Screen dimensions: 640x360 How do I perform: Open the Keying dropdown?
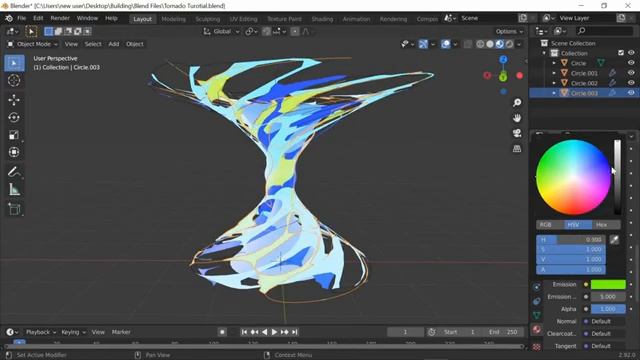[x=73, y=332]
